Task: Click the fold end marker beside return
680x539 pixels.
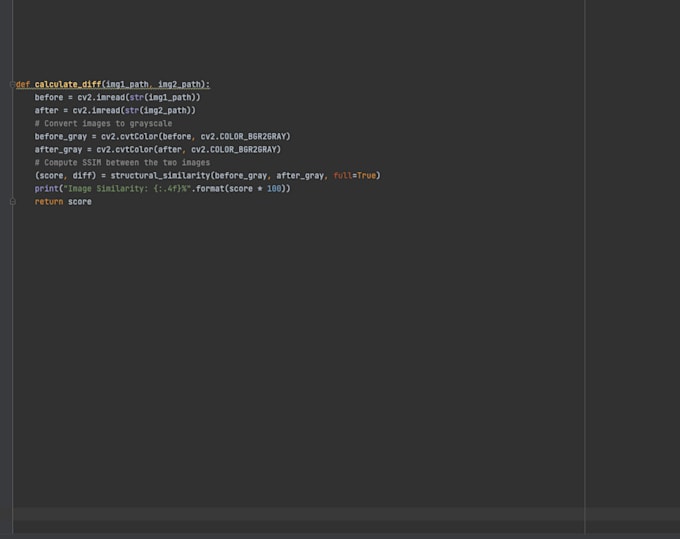Action: [x=13, y=202]
